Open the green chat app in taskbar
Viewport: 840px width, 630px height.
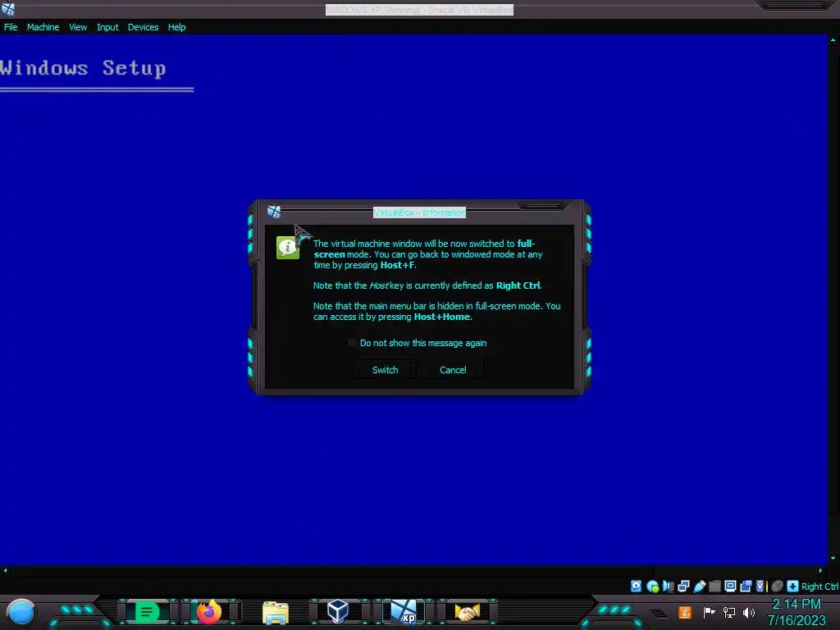tap(146, 612)
